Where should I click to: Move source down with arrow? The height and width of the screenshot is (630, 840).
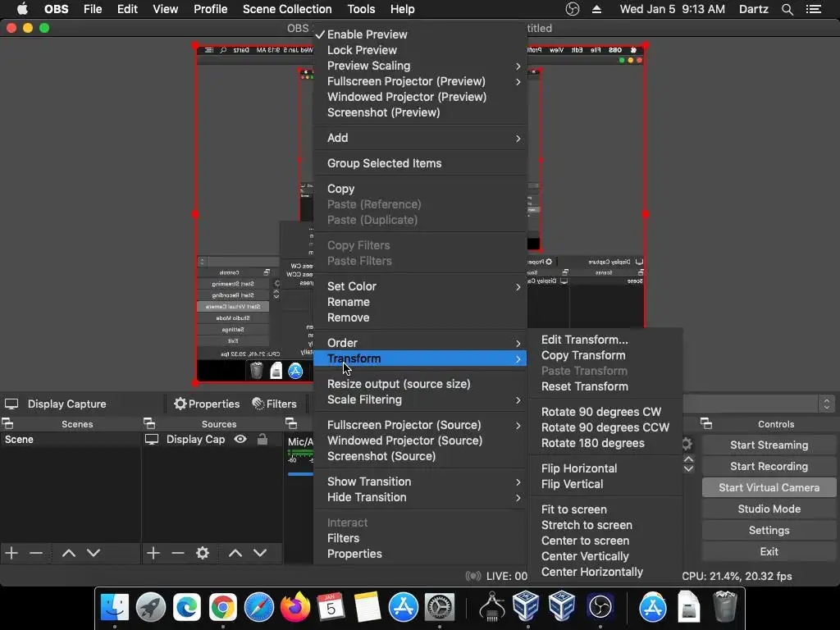(260, 553)
